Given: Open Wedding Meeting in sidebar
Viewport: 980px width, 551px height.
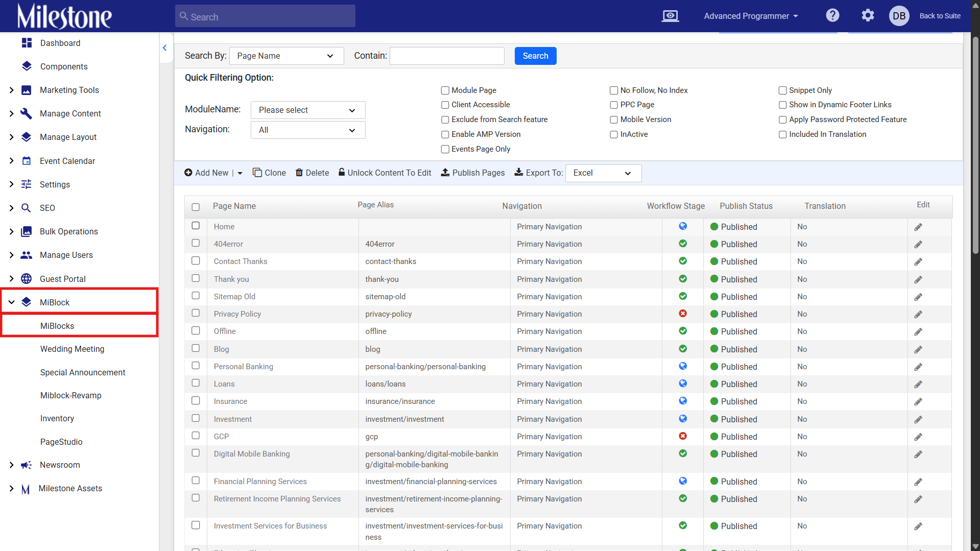Looking at the screenshot, I should (x=72, y=349).
